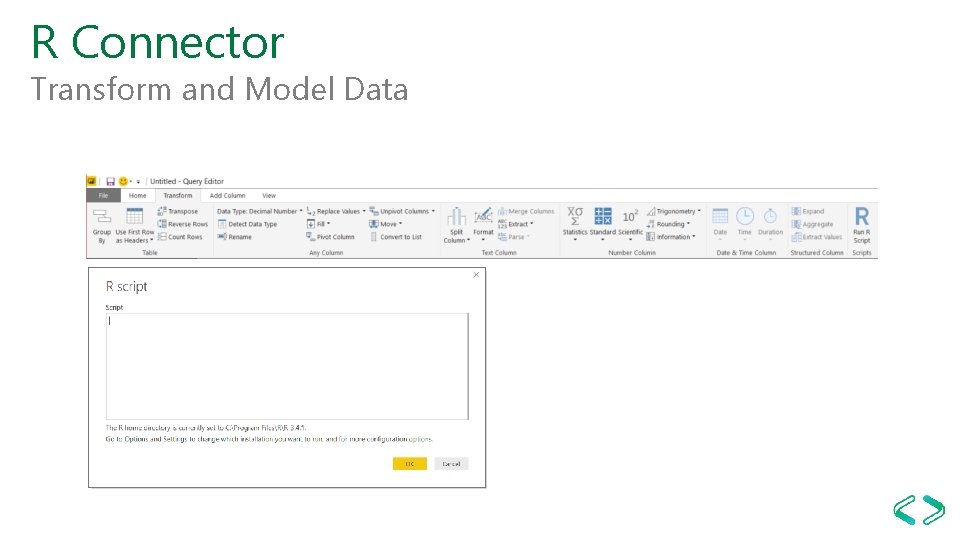Click Transpose in Table group
The width and height of the screenshot is (960, 540).
point(178,211)
